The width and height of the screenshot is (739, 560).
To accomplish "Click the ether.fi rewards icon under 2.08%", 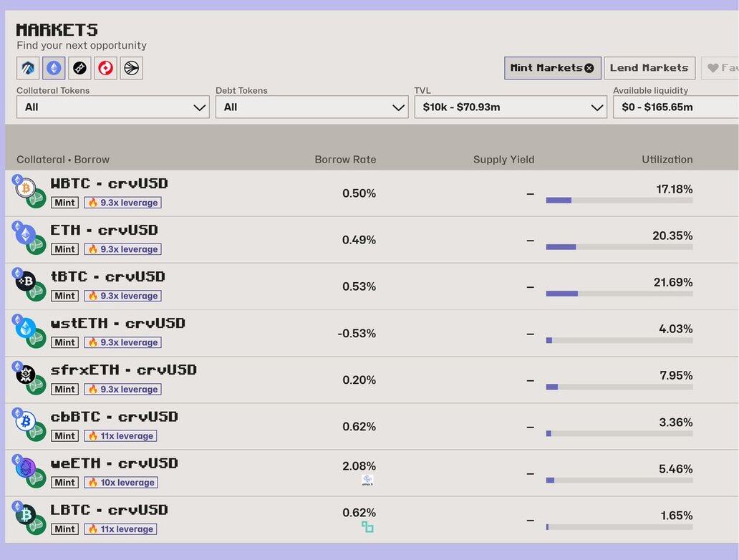I will [367, 481].
